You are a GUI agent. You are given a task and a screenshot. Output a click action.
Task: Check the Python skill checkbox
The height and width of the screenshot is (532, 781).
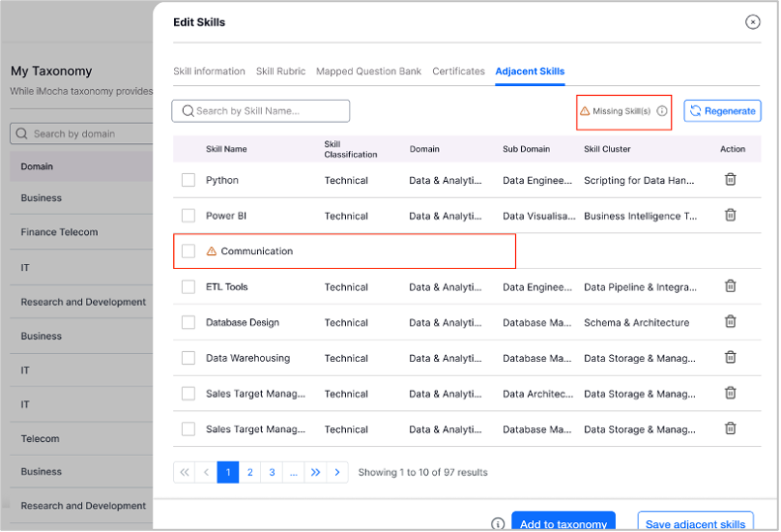188,180
